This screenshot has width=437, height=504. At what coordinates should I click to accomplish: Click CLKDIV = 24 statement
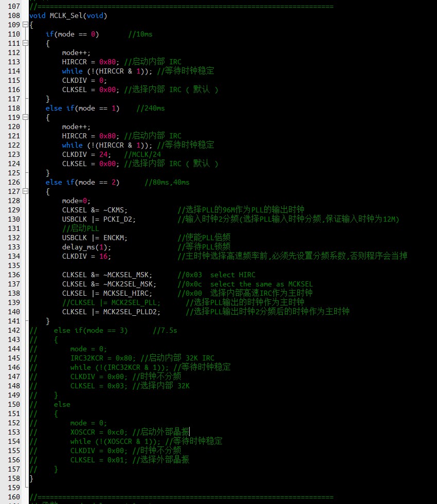tap(86, 155)
